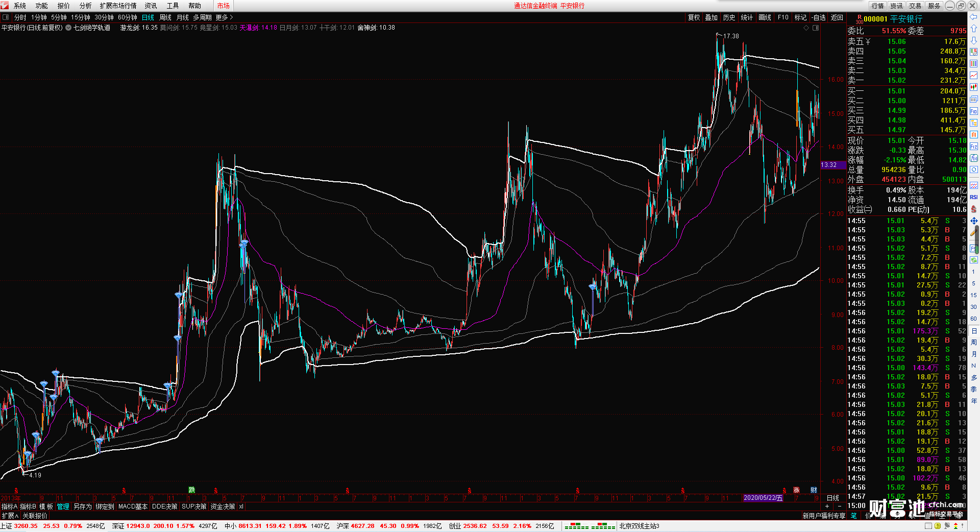The image size is (980, 532).
Task: Click the 2020/05/22 date marker on timeline
Action: pos(763,498)
